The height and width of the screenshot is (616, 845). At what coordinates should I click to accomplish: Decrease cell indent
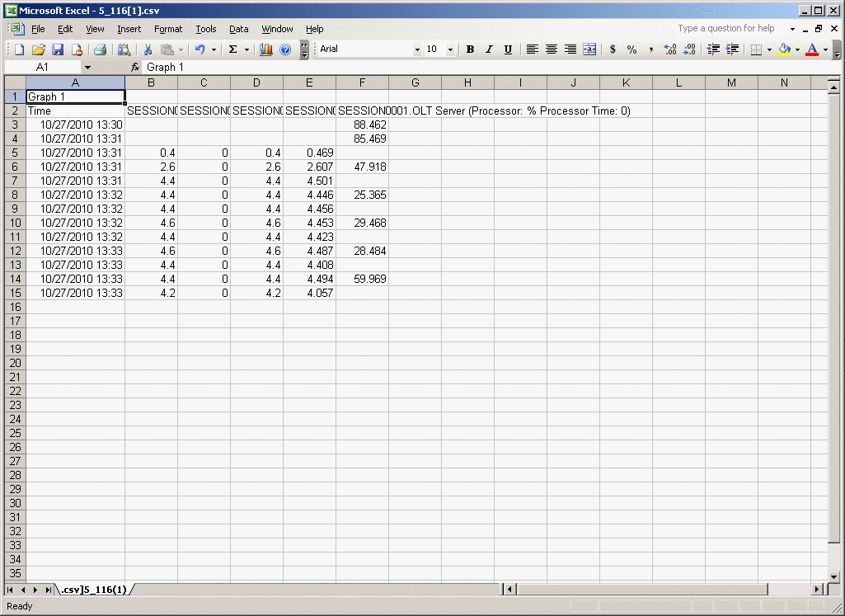click(713, 49)
